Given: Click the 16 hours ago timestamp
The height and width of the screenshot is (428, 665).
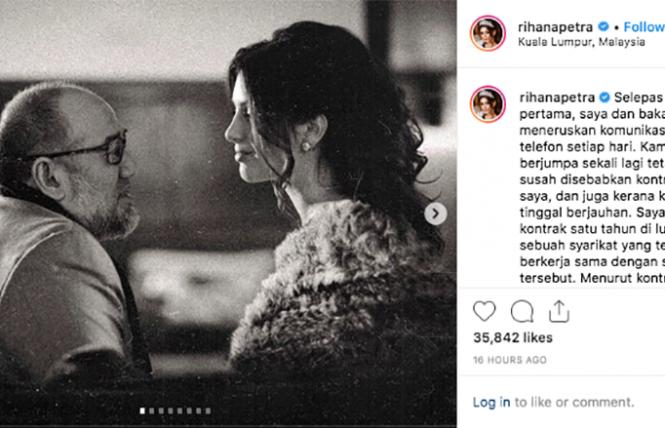Looking at the screenshot, I should coord(510,360).
